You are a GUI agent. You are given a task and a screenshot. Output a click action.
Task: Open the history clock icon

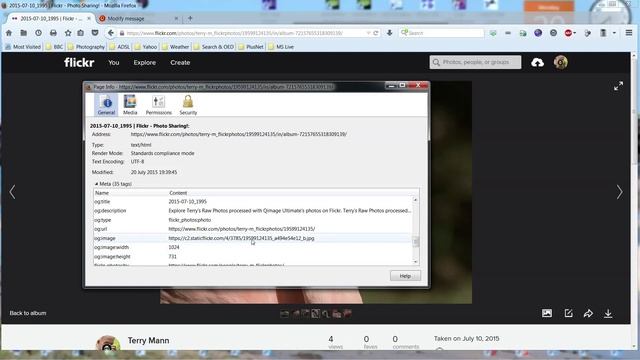38,33
